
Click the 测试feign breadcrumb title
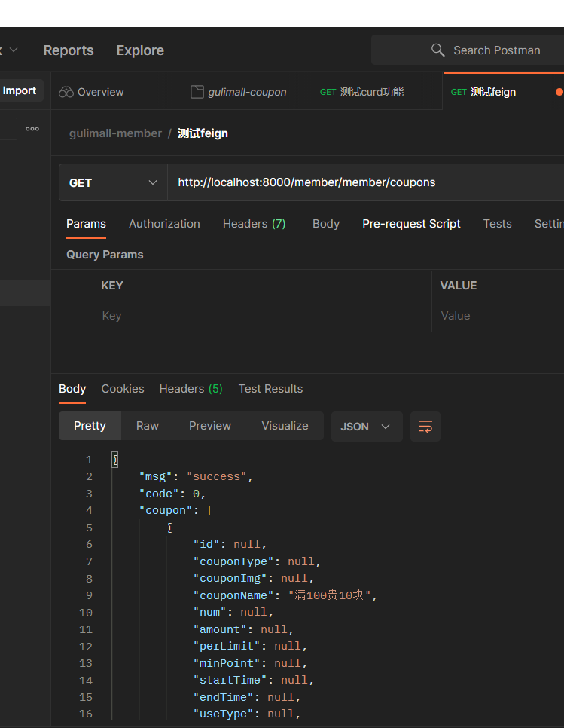tap(203, 133)
